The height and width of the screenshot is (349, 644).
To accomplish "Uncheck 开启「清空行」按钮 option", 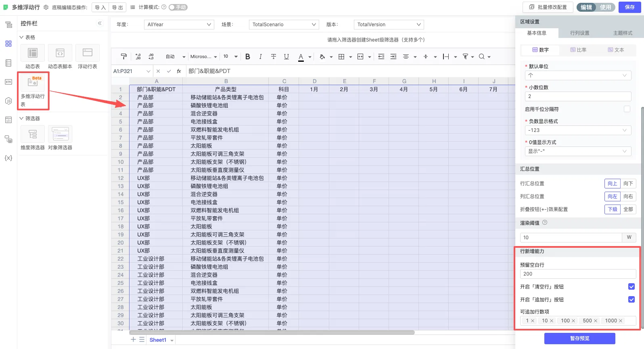I will [x=631, y=286].
